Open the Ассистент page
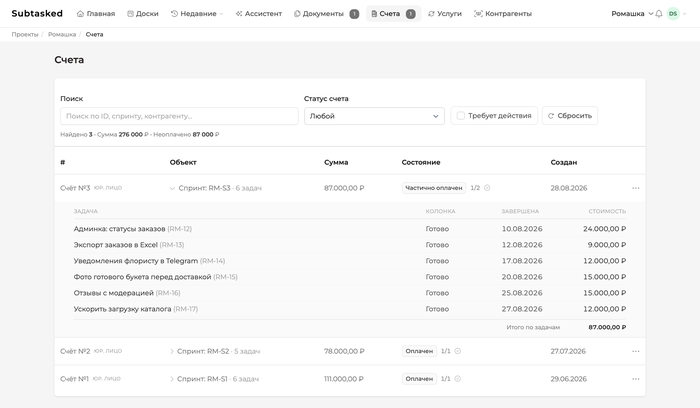700x408 pixels. coord(258,14)
